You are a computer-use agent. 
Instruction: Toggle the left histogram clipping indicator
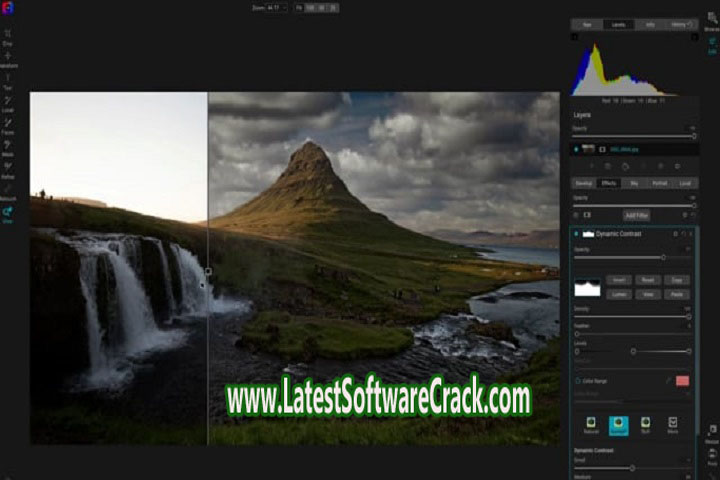coord(574,37)
